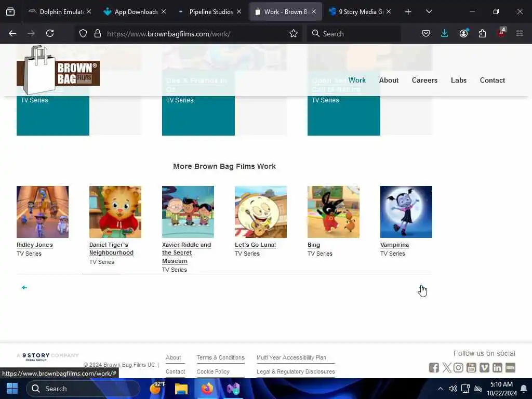Visit Brown Bag Films X profile
This screenshot has width=532, height=399.
pyautogui.click(x=446, y=367)
